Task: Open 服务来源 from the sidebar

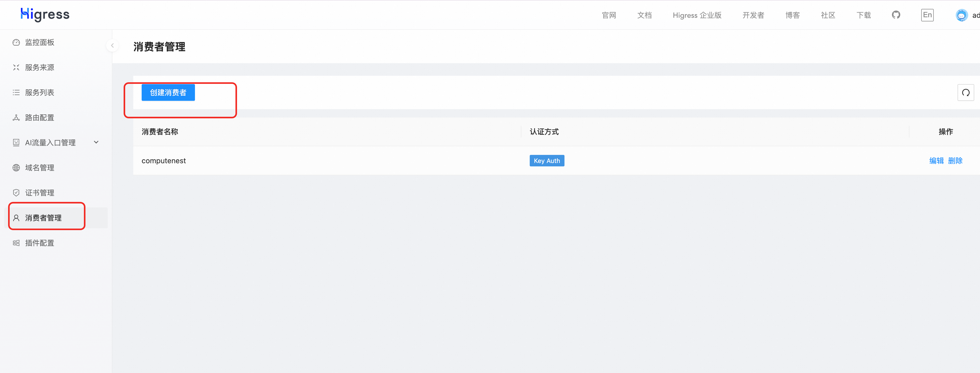Action: (39, 67)
